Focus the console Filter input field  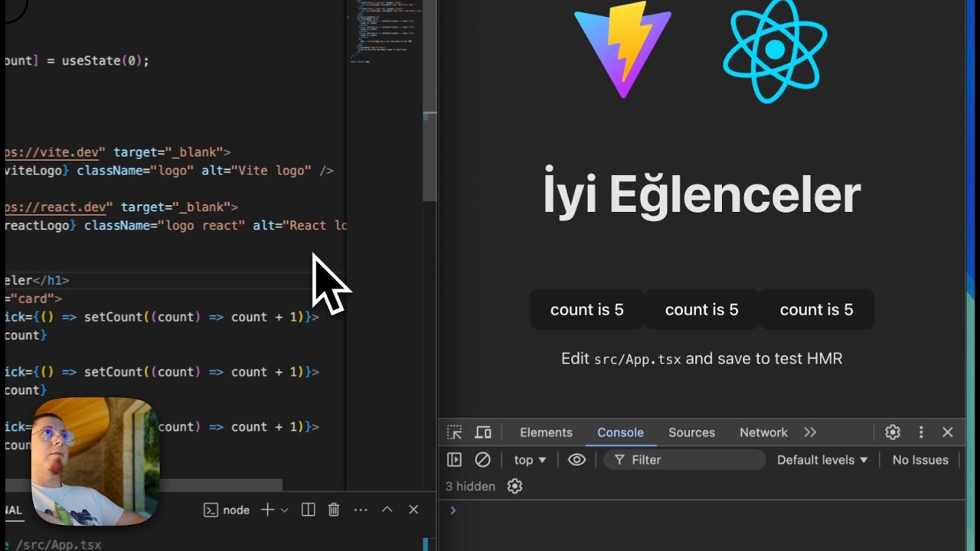tap(684, 460)
